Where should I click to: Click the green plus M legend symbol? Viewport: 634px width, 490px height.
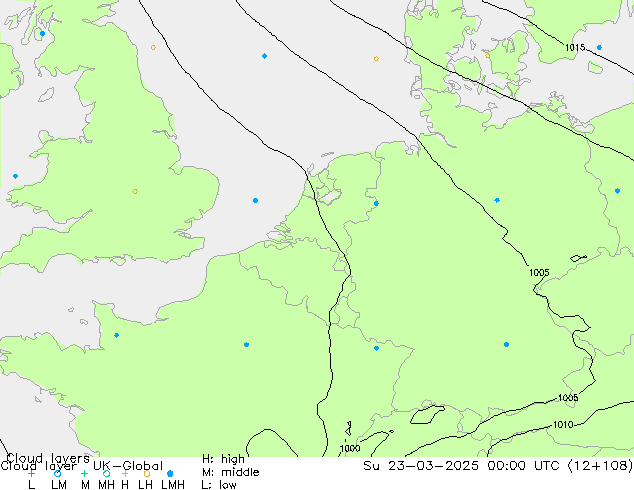84,473
